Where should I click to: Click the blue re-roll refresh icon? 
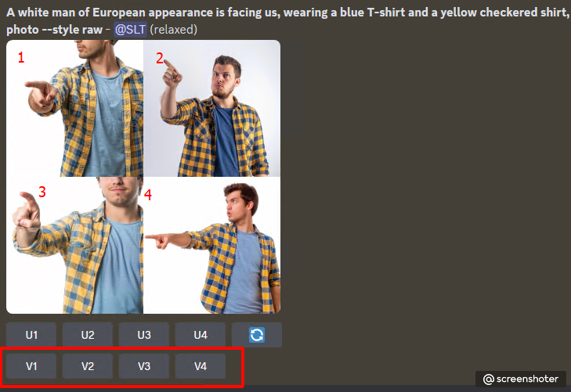click(x=257, y=335)
